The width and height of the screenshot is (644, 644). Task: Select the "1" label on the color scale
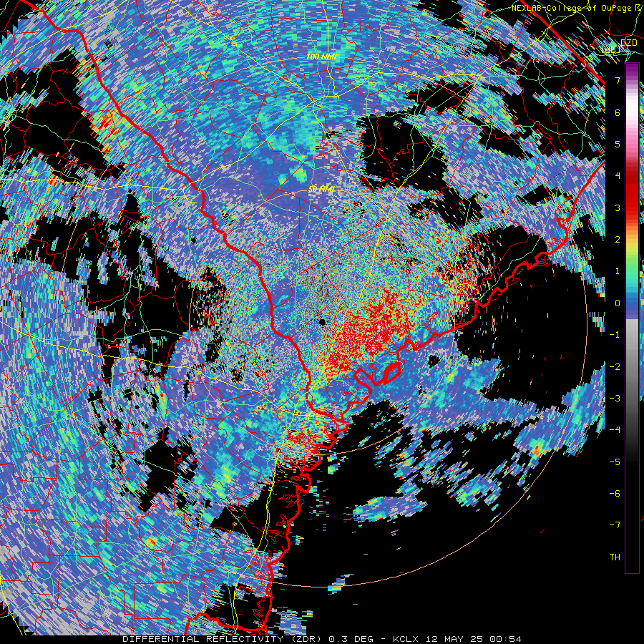pyautogui.click(x=618, y=271)
